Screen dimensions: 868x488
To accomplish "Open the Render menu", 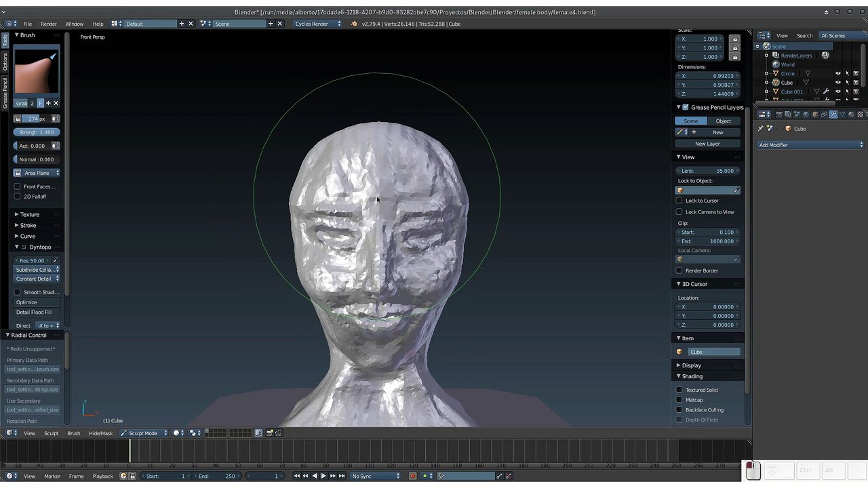I will point(49,24).
